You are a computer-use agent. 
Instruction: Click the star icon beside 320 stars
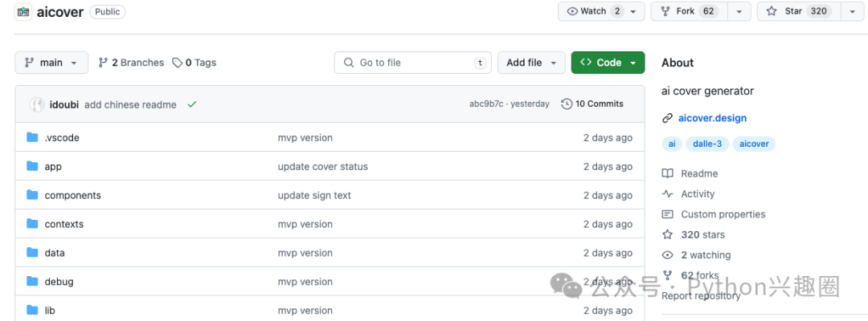pos(668,235)
